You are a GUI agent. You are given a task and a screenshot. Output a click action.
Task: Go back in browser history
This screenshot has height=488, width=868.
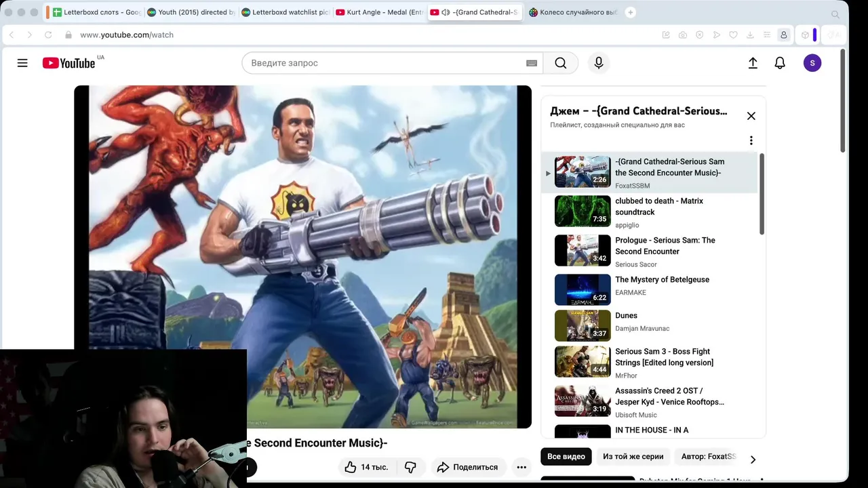pos(12,35)
